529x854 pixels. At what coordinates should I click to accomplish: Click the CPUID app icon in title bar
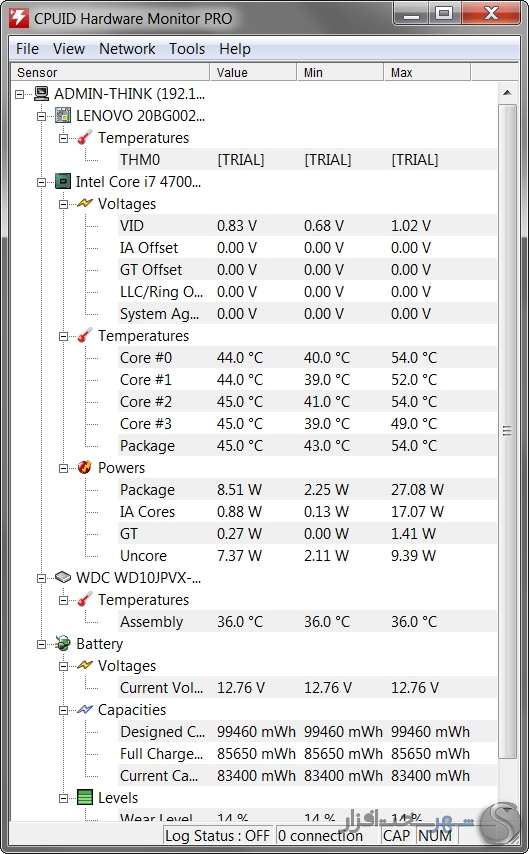tap(19, 18)
